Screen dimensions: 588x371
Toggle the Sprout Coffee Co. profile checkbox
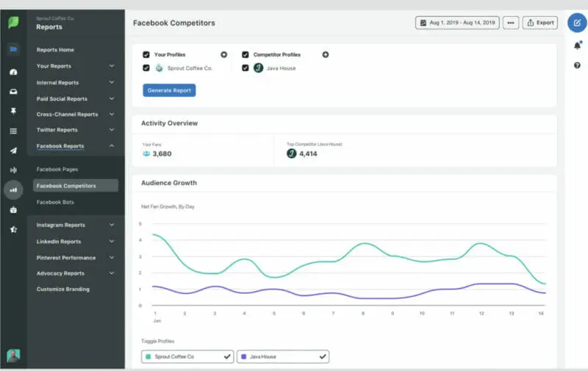point(146,68)
